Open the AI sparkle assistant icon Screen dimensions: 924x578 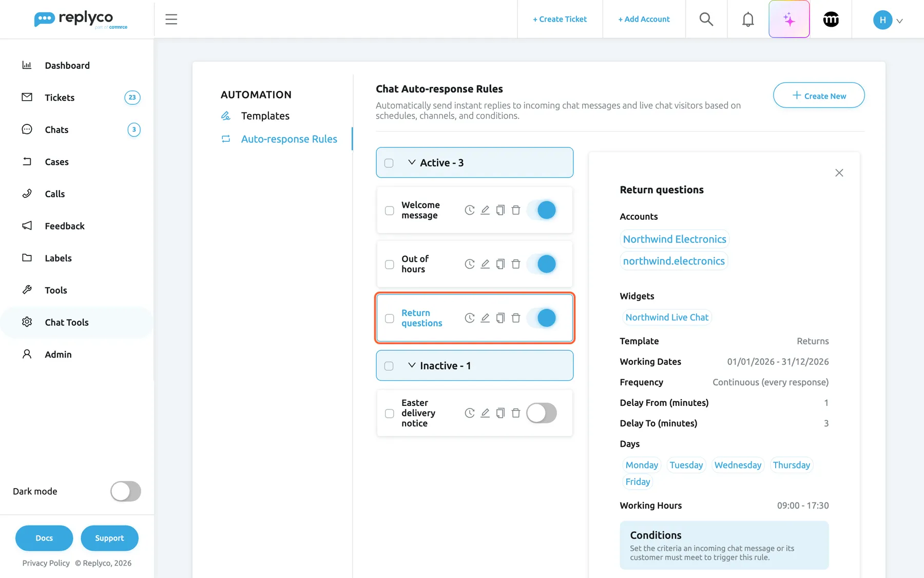[789, 19]
